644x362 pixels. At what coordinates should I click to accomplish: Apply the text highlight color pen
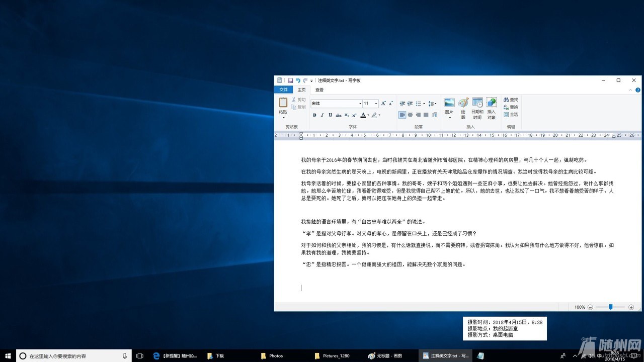point(374,115)
